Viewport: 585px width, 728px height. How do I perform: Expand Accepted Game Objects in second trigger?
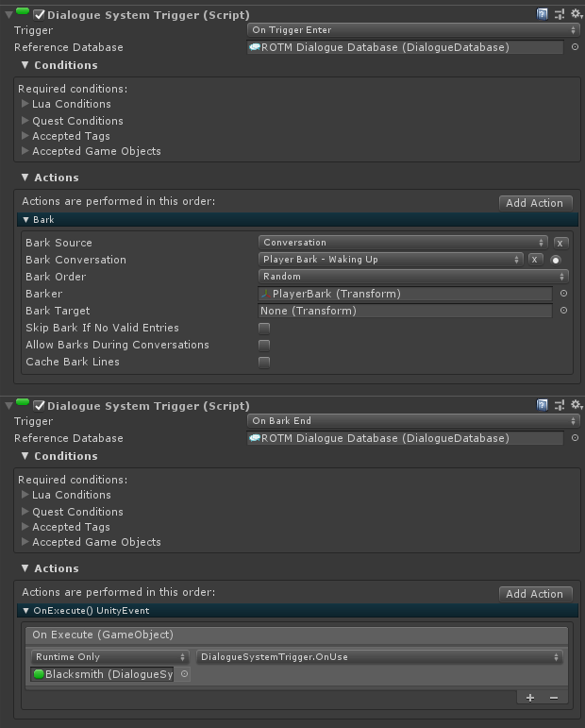25,542
